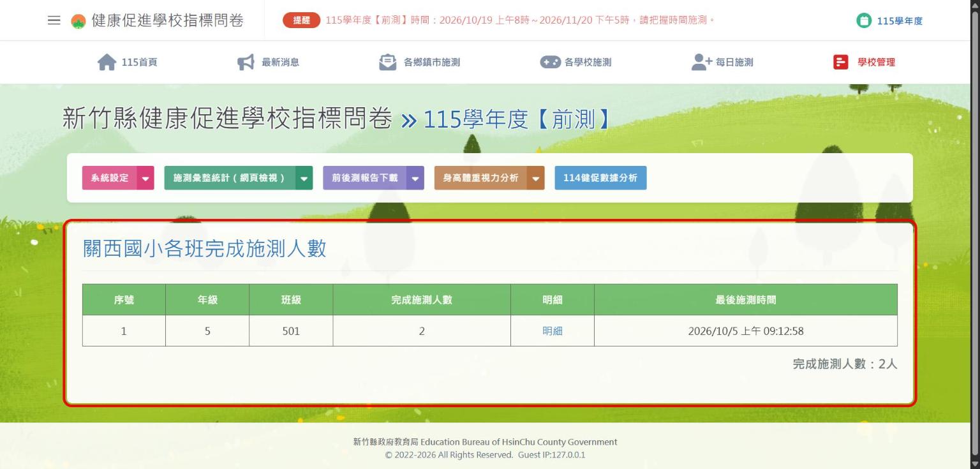
Task: Click the 115學年度 label in header
Action: tap(900, 21)
